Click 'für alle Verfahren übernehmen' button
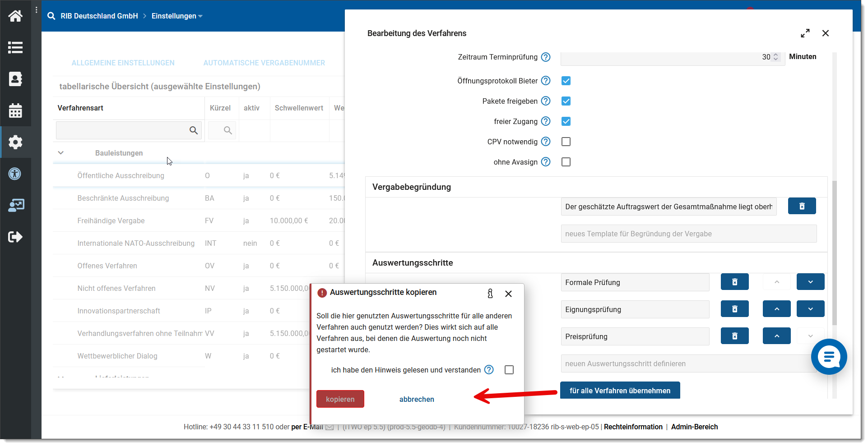Image resolution: width=868 pixels, height=446 pixels. click(x=620, y=391)
